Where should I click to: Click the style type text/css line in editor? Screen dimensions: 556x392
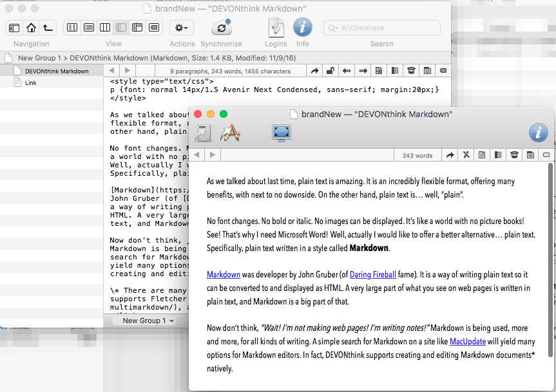162,81
